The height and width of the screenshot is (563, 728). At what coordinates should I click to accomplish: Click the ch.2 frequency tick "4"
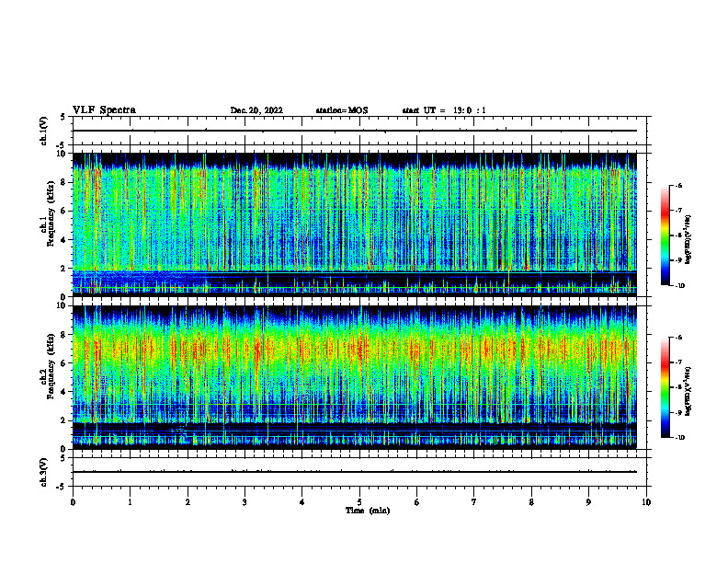tap(63, 392)
